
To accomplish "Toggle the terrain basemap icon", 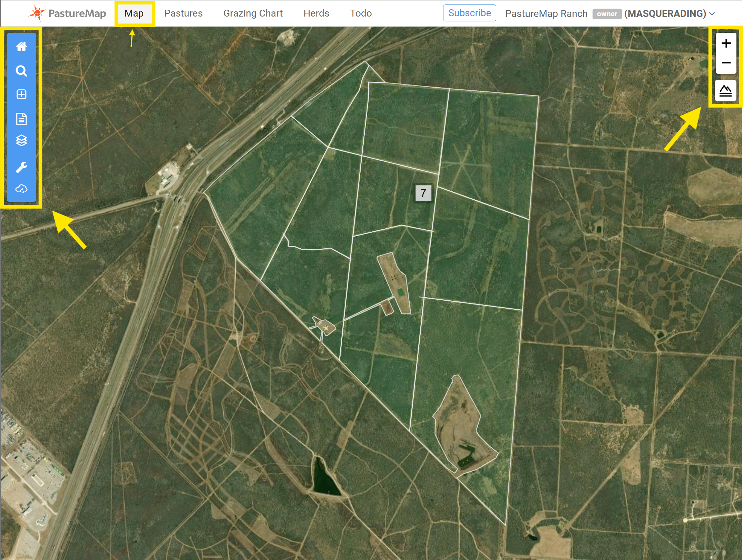I will 725,91.
